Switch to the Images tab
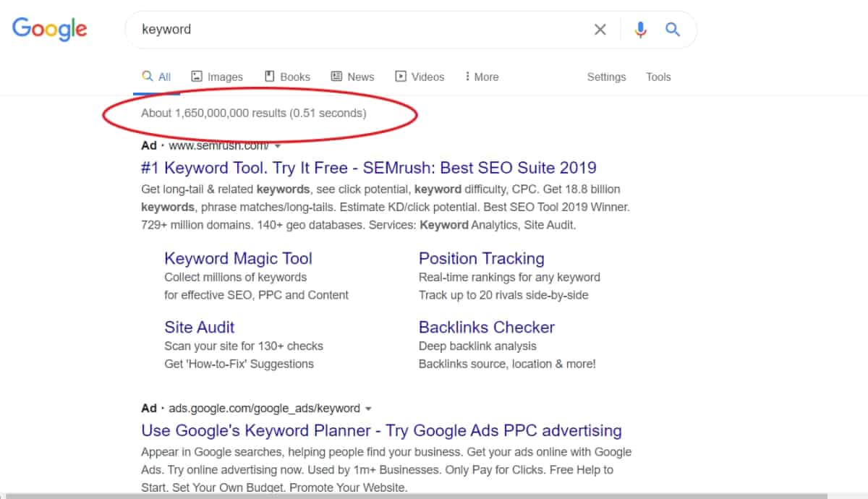 pos(216,77)
